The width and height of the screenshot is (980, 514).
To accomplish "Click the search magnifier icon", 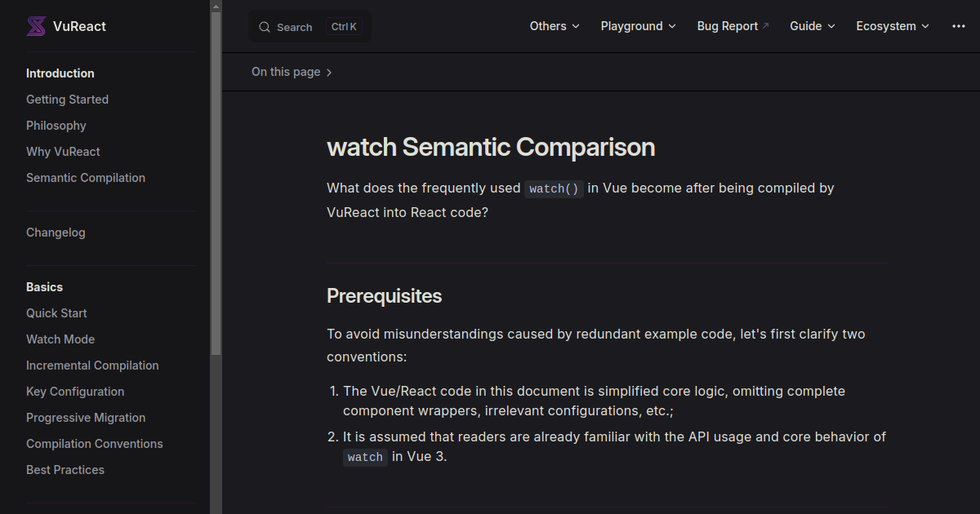I will click(265, 27).
